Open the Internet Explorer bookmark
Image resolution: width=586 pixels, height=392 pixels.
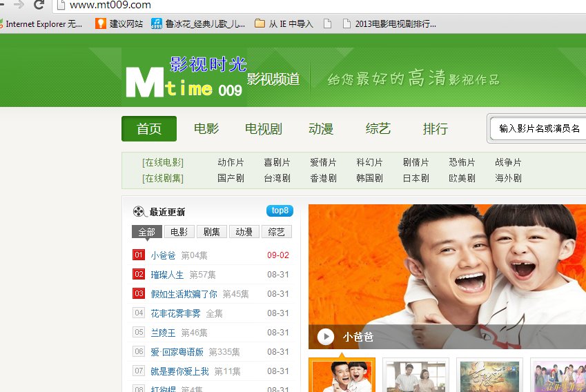click(41, 24)
